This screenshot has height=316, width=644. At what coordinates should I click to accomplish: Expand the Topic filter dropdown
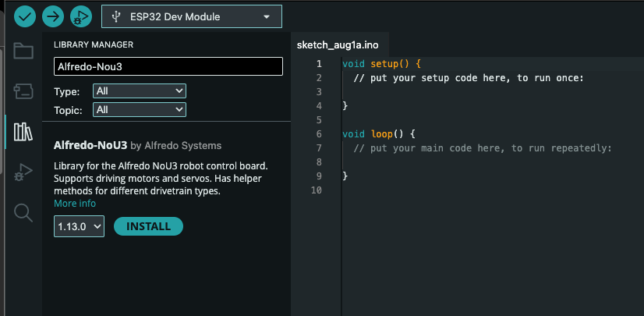(x=140, y=110)
